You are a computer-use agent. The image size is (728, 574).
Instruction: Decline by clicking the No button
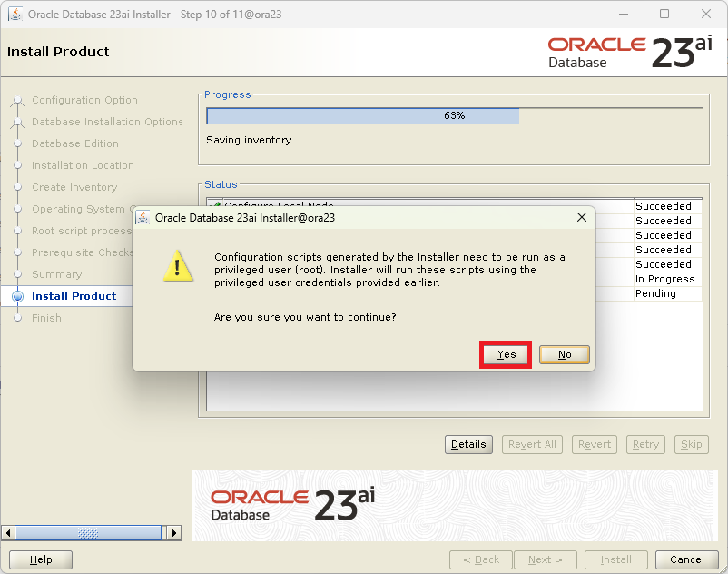pos(564,355)
